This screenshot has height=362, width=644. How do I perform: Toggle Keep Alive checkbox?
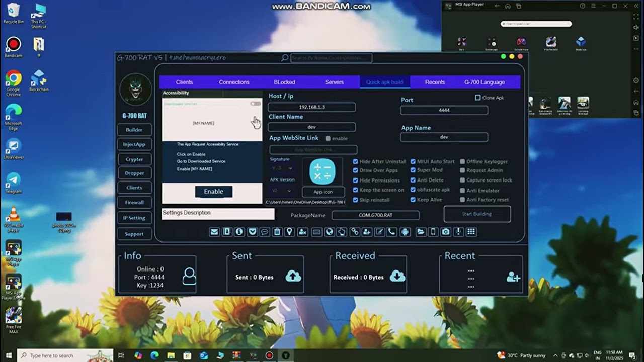[413, 200]
